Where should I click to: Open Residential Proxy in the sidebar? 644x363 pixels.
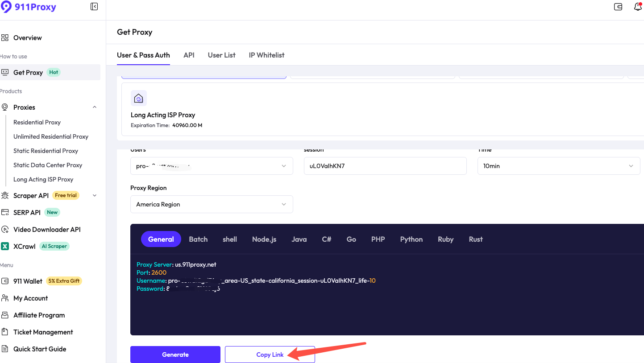click(x=37, y=122)
